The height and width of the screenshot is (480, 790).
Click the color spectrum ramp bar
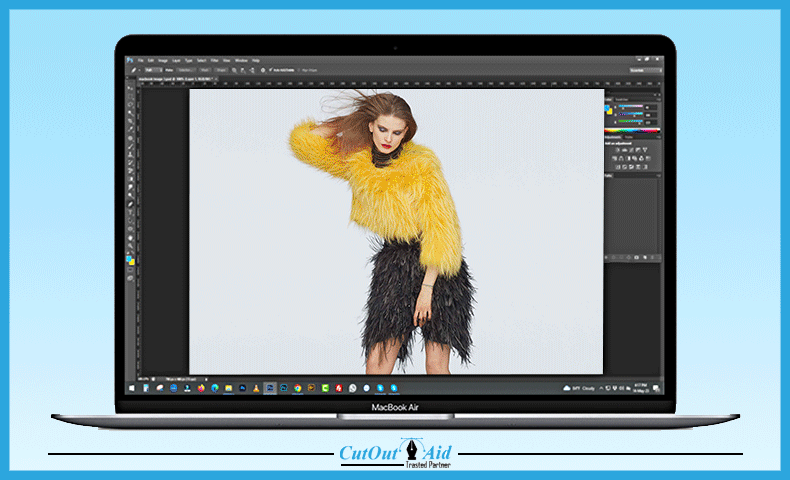click(633, 130)
